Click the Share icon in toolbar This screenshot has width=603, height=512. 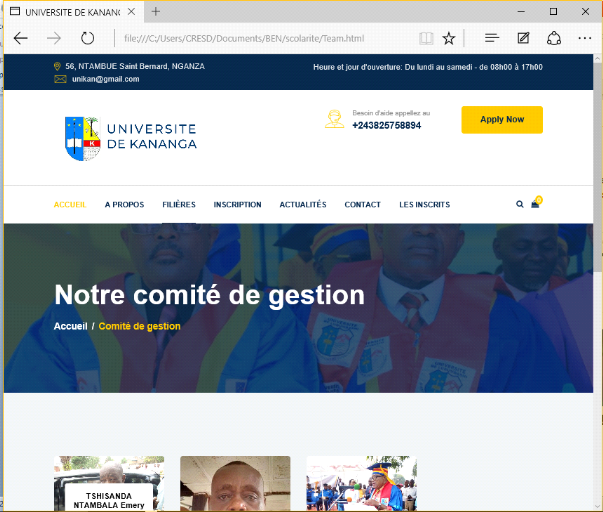click(x=554, y=38)
